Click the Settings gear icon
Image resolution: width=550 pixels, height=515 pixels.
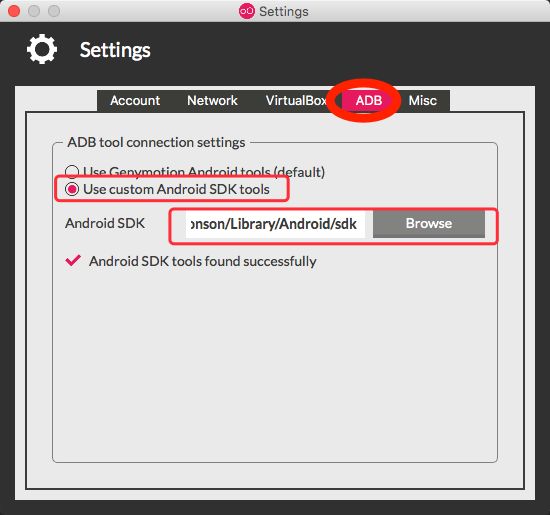(42, 49)
